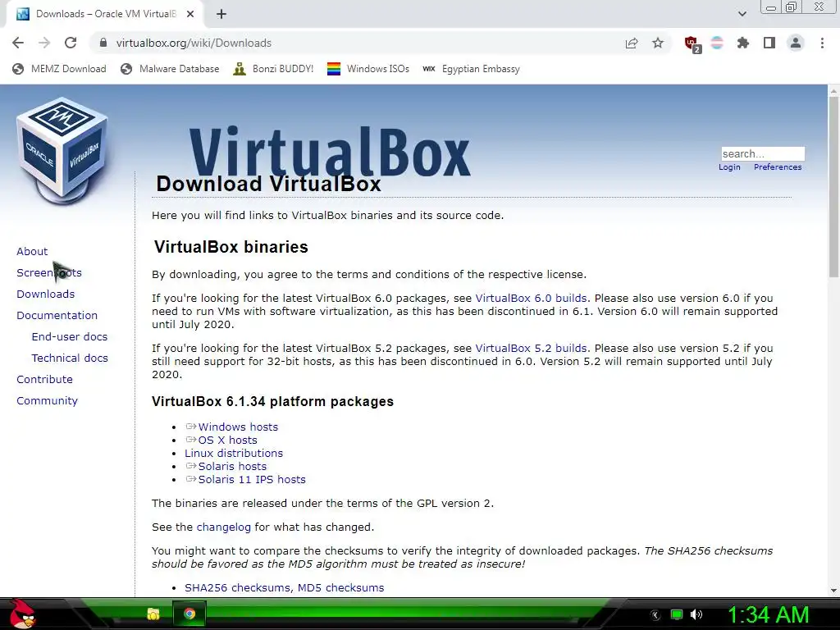
Task: Open a new tab with plus icon
Action: [x=221, y=14]
